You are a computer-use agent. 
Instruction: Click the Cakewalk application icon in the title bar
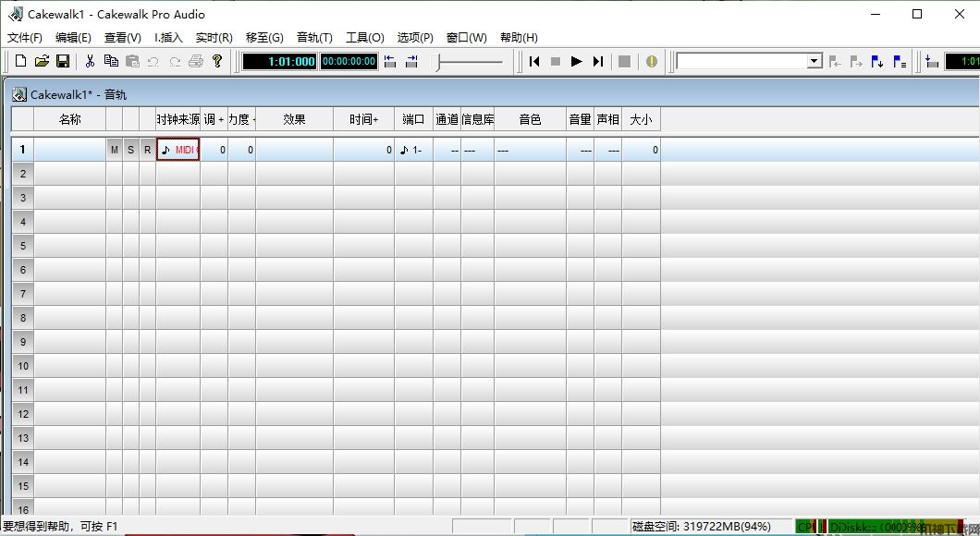coord(16,14)
